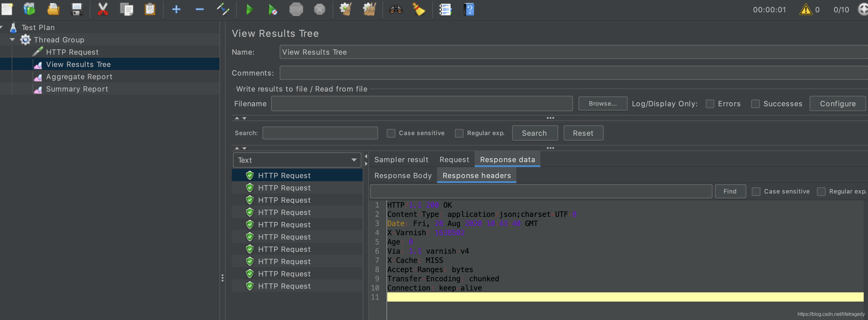Click up arrow above Search section
Viewport: 868px width, 320px height.
click(x=237, y=118)
